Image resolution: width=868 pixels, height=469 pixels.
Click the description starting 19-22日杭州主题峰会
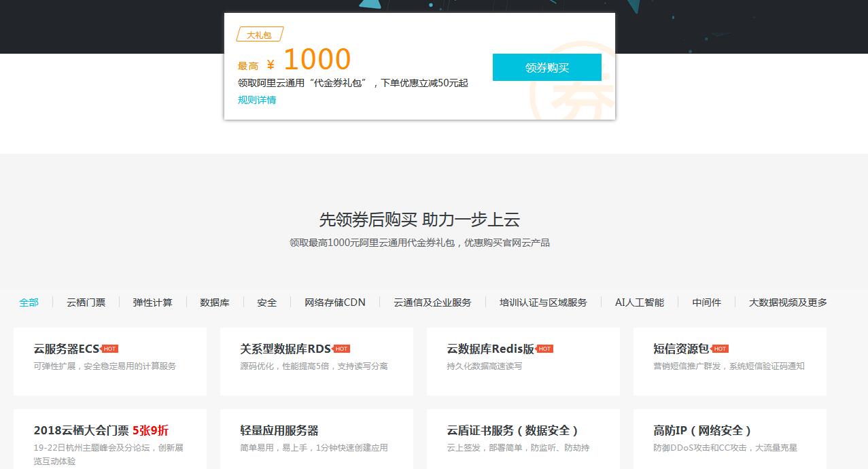[x=109, y=454]
